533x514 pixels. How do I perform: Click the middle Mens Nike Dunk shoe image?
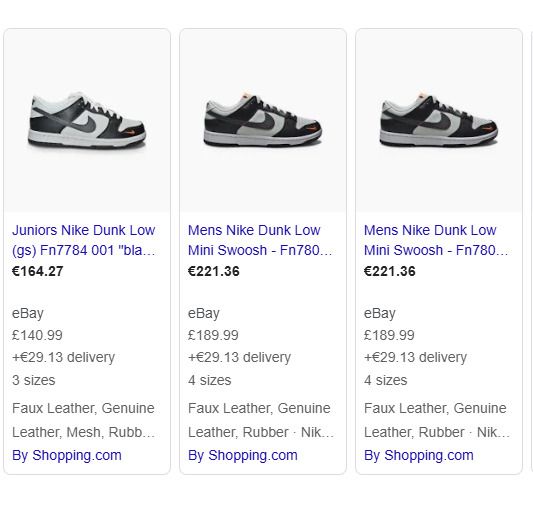point(263,121)
